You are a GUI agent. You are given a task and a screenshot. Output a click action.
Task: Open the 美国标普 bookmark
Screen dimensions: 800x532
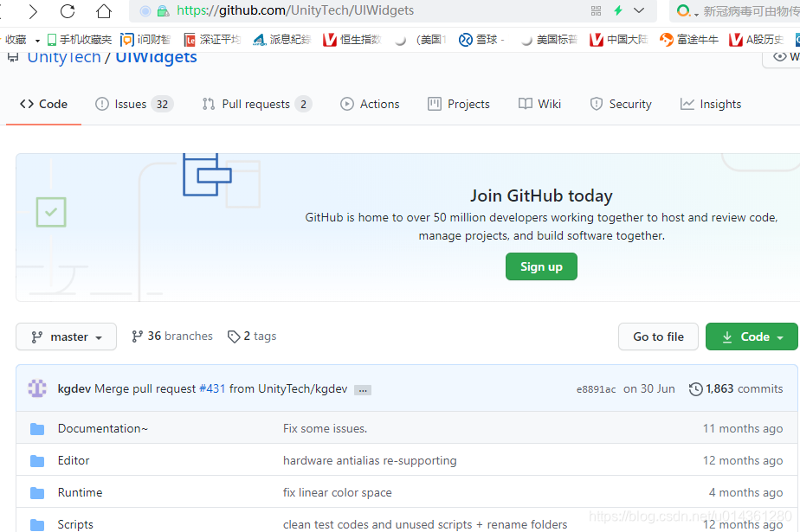coord(549,40)
